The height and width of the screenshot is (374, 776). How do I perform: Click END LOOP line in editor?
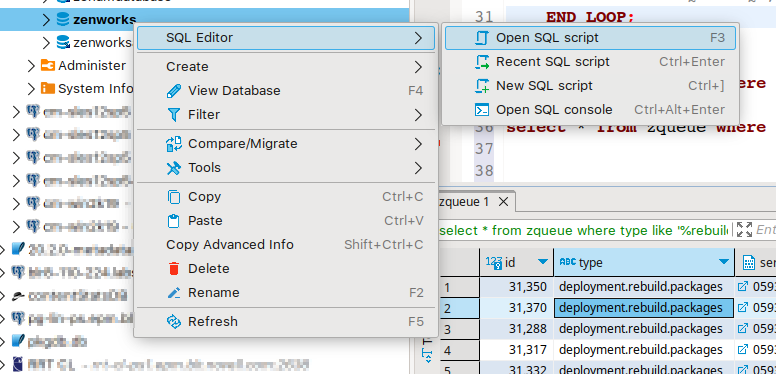(590, 18)
